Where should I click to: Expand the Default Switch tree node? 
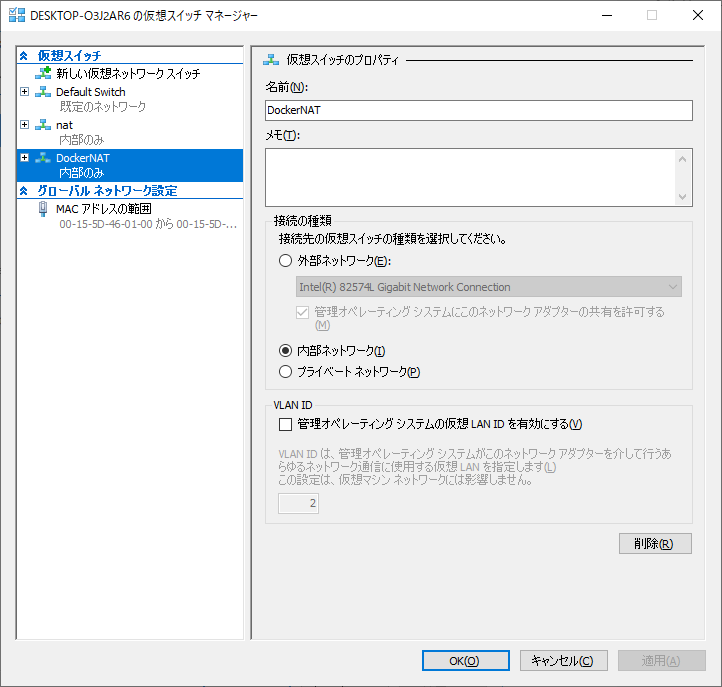pyautogui.click(x=25, y=92)
